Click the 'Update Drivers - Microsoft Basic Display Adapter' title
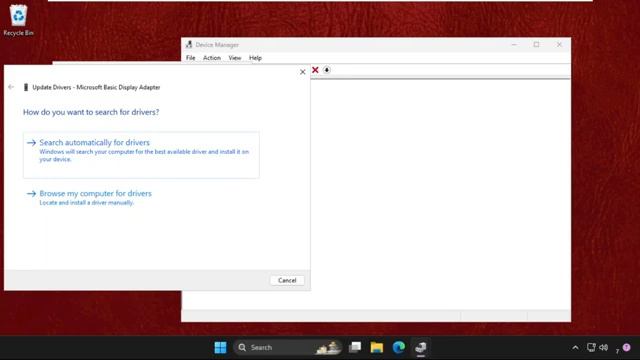Screen dimensions: 640x360 96,87
